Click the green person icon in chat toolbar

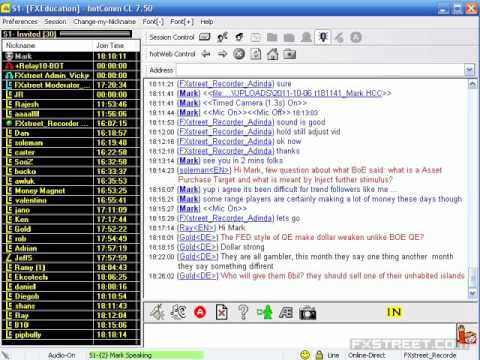pos(265,312)
